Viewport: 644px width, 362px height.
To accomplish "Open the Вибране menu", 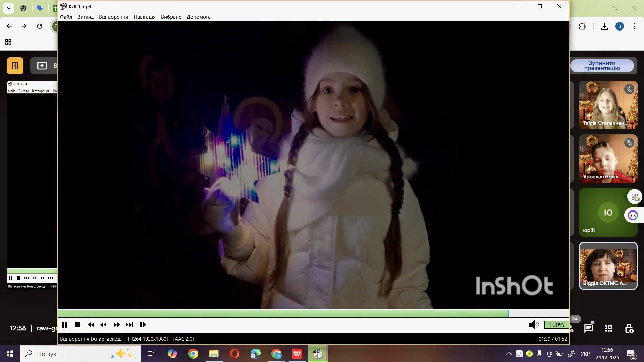I will click(171, 17).
